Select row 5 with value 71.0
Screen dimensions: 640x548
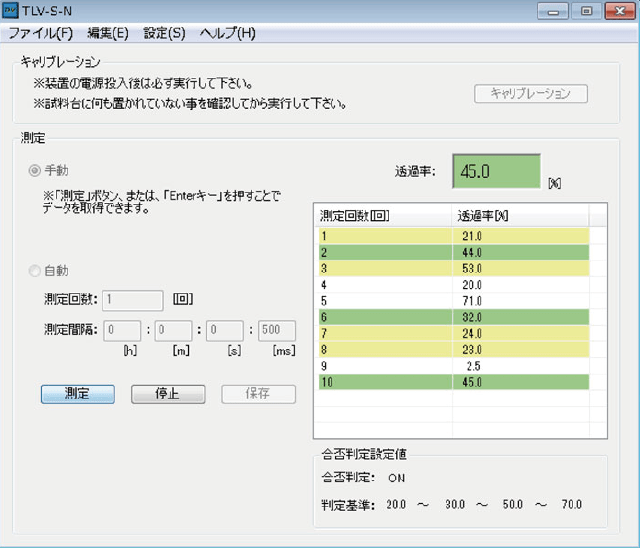pos(454,301)
